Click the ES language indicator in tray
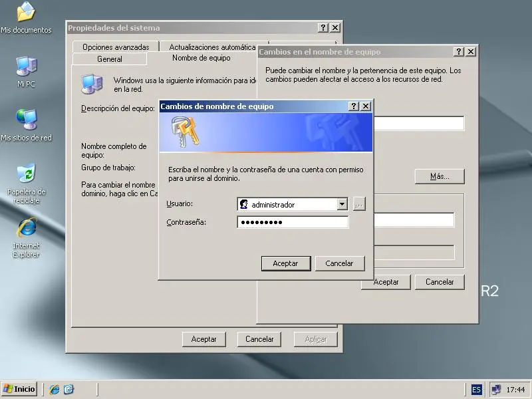 [x=476, y=390]
